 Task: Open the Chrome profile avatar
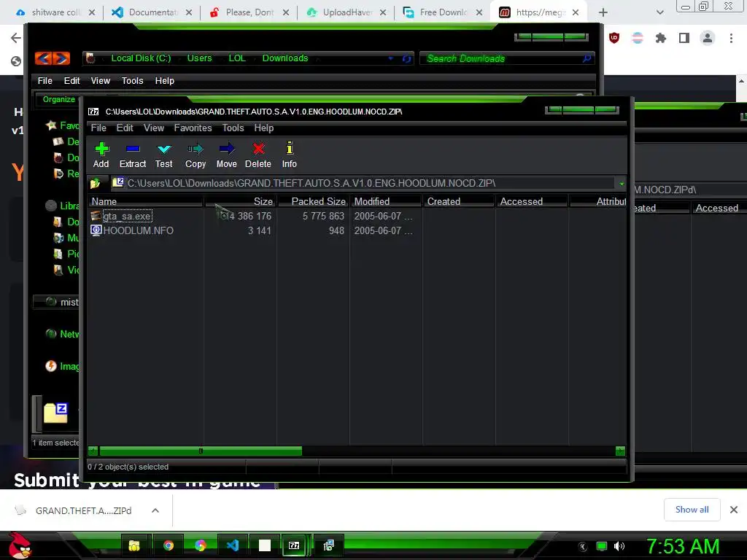[708, 38]
